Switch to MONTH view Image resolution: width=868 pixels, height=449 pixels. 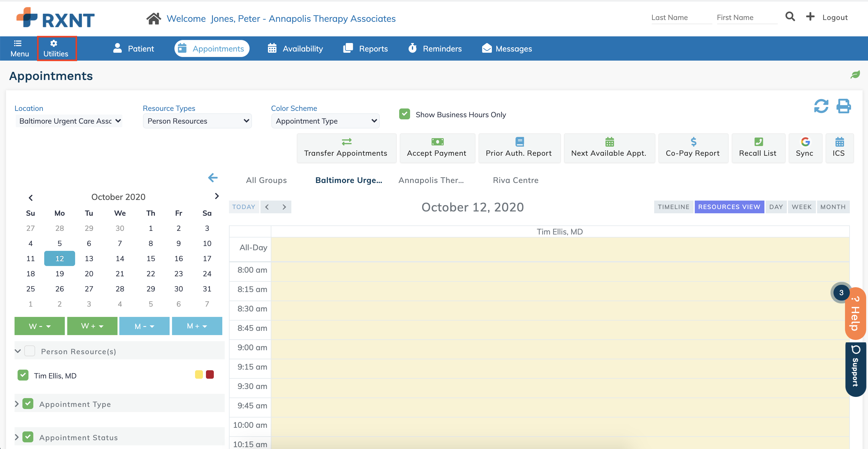[x=833, y=207]
